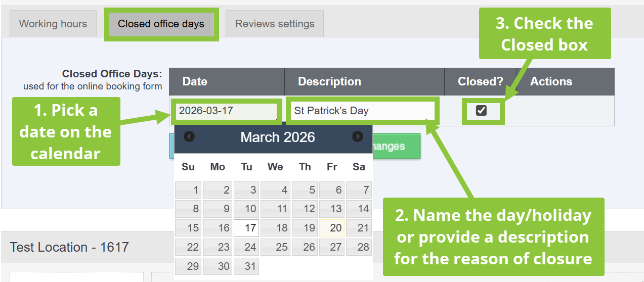This screenshot has width=644, height=282.
Task: Click the date field showing 2026-03-17
Action: click(227, 111)
